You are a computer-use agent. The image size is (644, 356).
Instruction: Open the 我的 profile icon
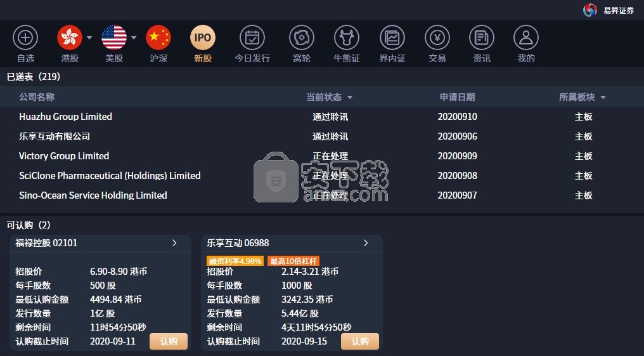click(x=526, y=37)
